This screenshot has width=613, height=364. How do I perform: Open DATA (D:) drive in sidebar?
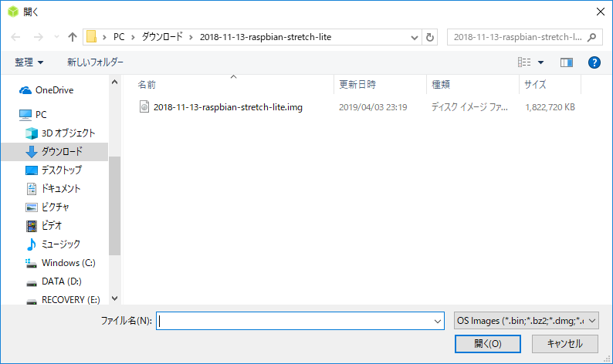(x=55, y=281)
